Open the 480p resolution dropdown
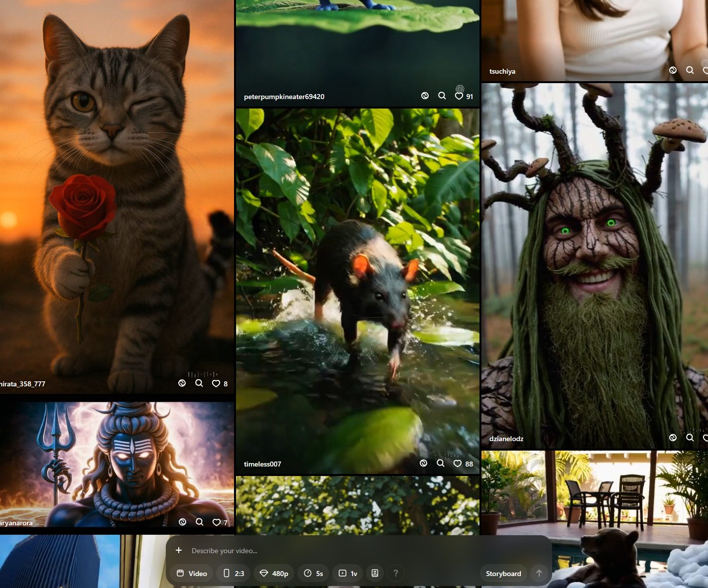708x588 pixels. click(274, 574)
